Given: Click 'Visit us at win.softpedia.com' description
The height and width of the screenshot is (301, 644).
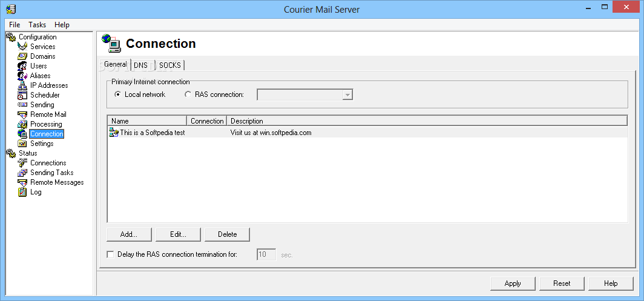Looking at the screenshot, I should coord(271,133).
